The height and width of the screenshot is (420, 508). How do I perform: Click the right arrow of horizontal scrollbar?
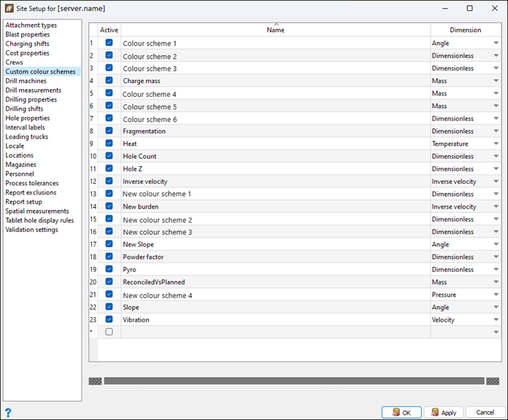pyautogui.click(x=493, y=381)
